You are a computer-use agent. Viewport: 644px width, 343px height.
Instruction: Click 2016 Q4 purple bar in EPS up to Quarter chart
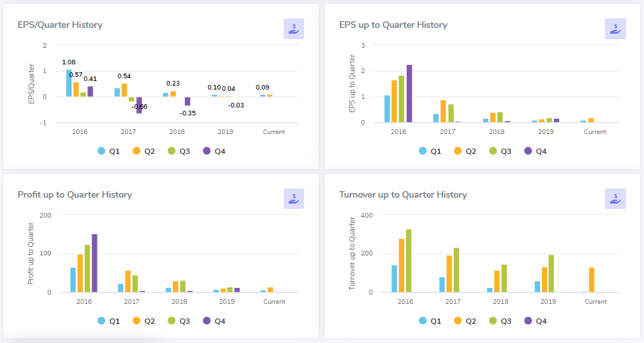click(409, 94)
